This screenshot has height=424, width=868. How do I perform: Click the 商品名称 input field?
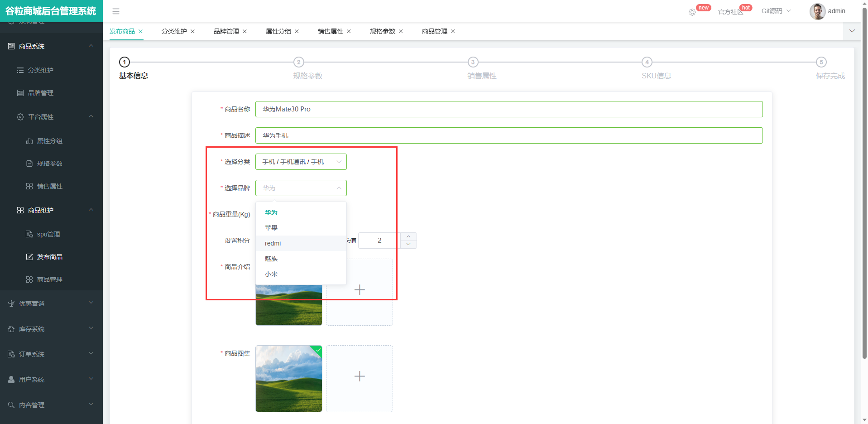click(508, 109)
